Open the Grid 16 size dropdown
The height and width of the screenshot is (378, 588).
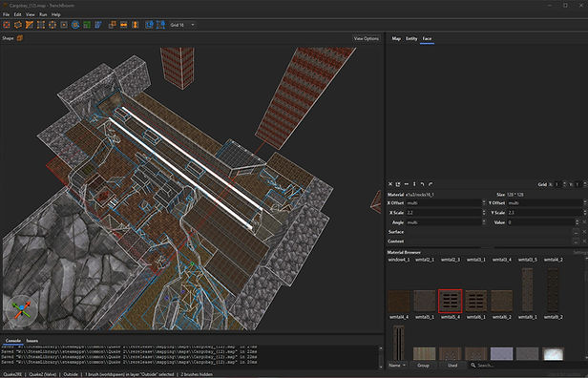(182, 25)
